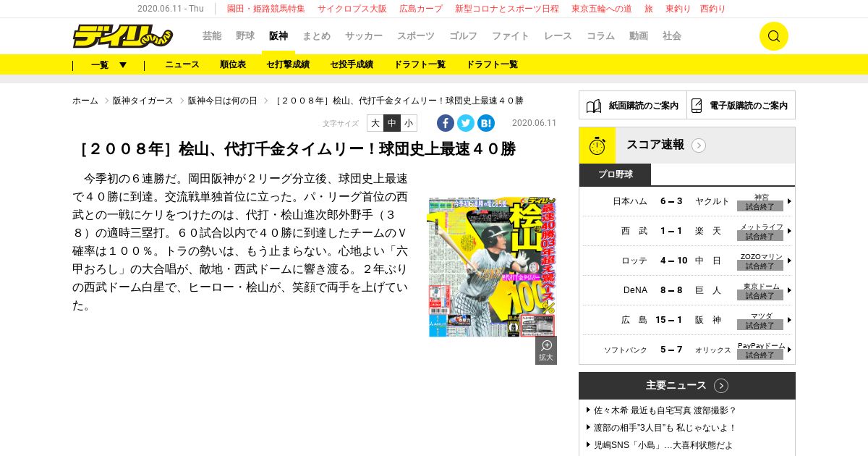Open 西武 vs 楽天 game details arrow
The width and height of the screenshot is (868, 456).
789,231
